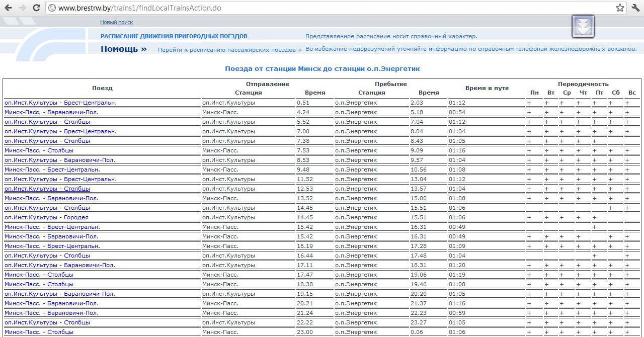Follow link Перейти к расписанию пассажирских поездов

(229, 50)
